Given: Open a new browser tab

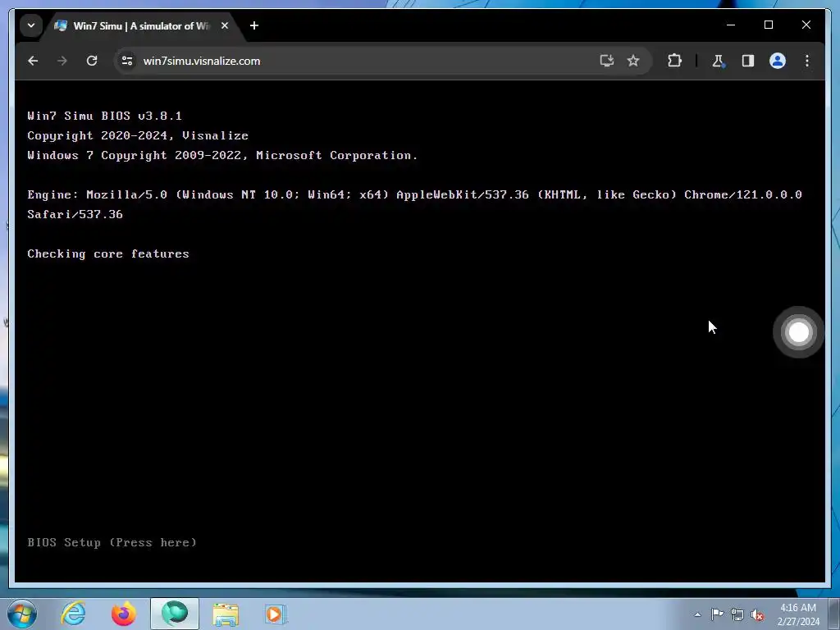Looking at the screenshot, I should tap(254, 25).
